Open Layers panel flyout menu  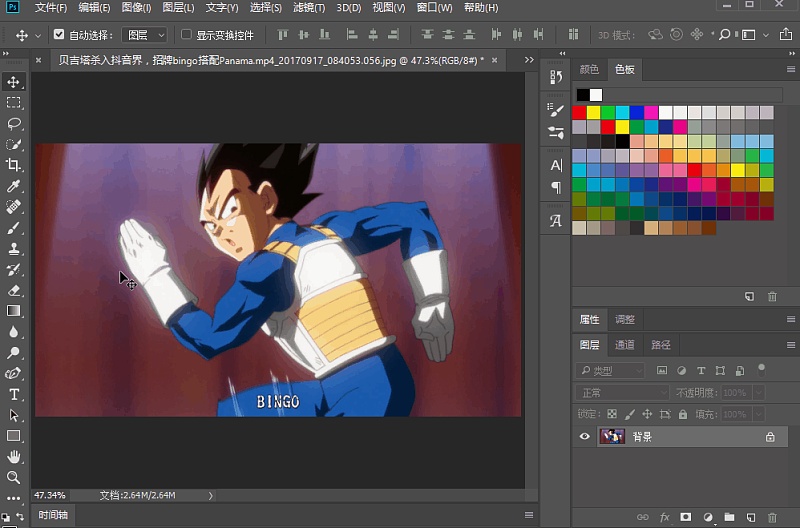pos(791,345)
